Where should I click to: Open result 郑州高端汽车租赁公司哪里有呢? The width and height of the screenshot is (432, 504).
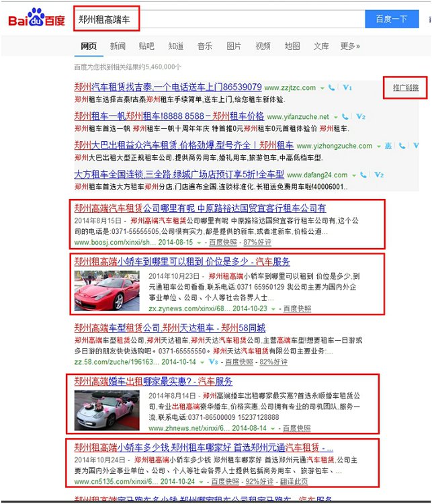(200, 208)
